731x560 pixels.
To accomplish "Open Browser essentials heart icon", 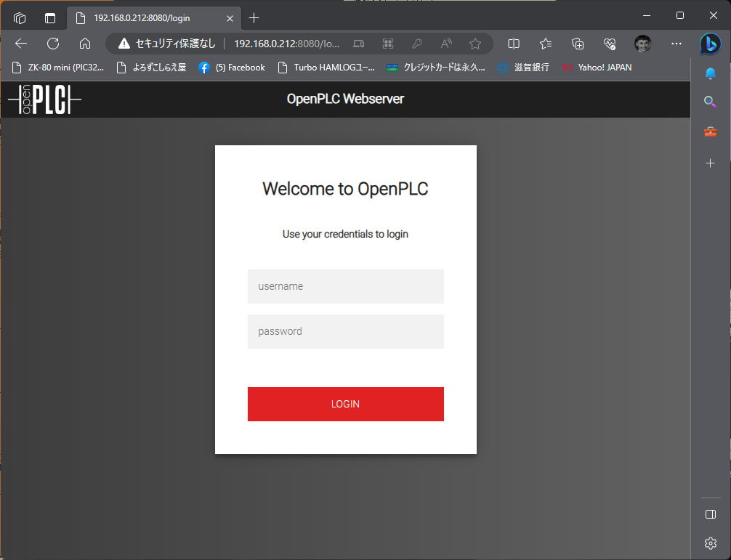I will click(x=610, y=44).
